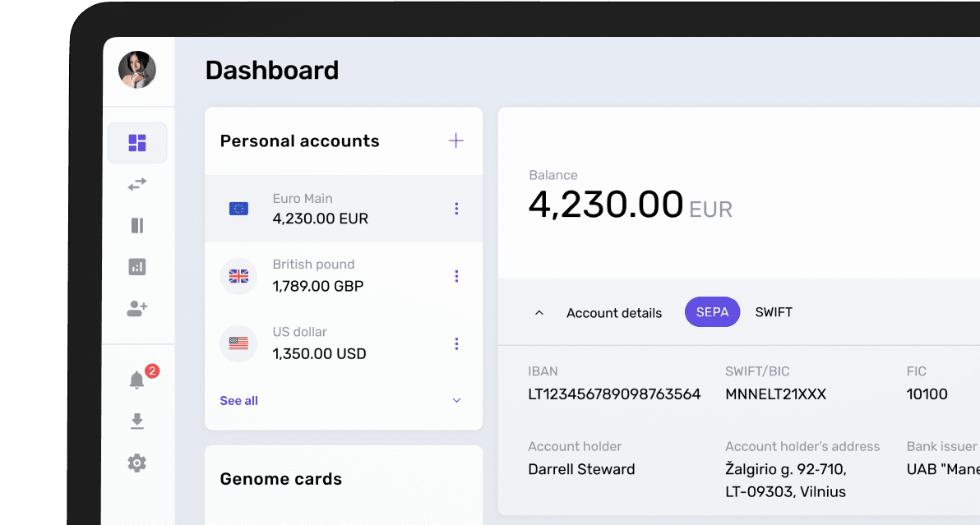The height and width of the screenshot is (525, 980).
Task: Click the add user icon in sidebar
Action: [x=137, y=309]
